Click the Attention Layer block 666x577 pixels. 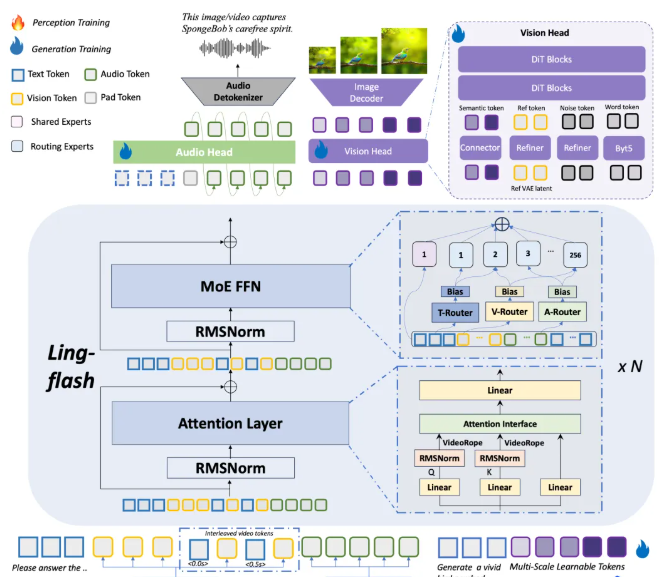pyautogui.click(x=232, y=423)
